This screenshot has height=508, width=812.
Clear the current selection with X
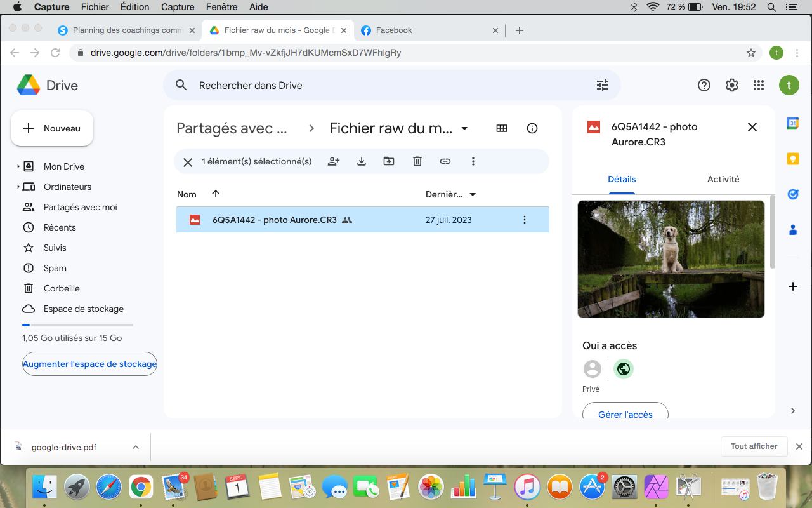[188, 162]
